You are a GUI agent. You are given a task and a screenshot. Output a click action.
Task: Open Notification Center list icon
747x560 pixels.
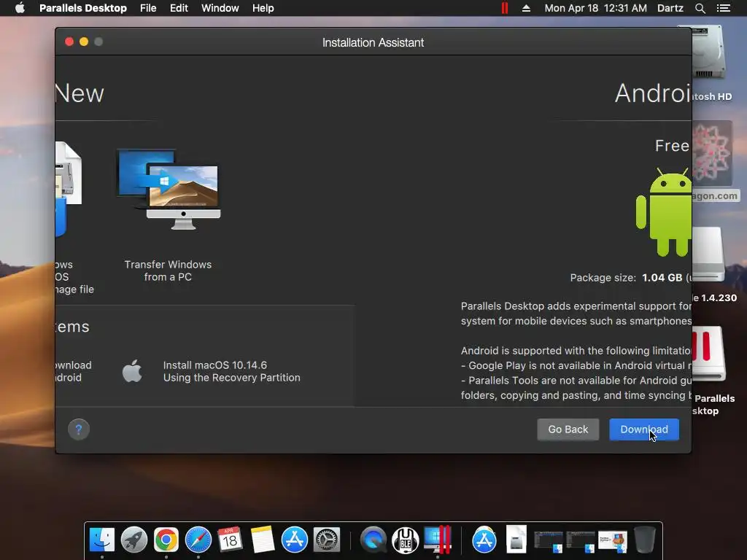click(x=723, y=8)
